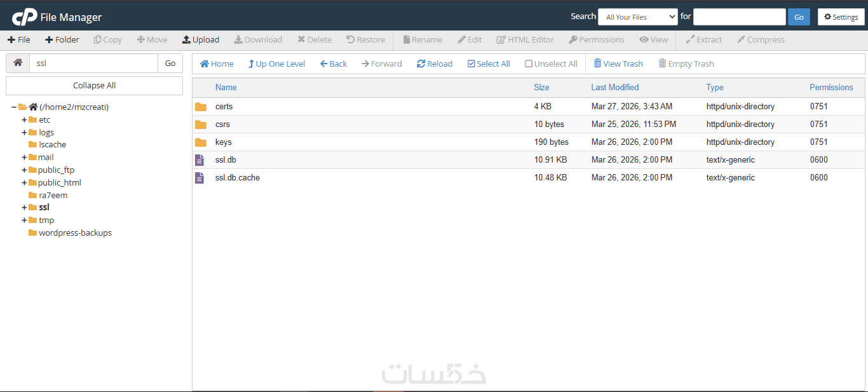Viewport: 868px width, 392px height.
Task: Click the keys folder size 190 bytes
Action: [x=552, y=142]
